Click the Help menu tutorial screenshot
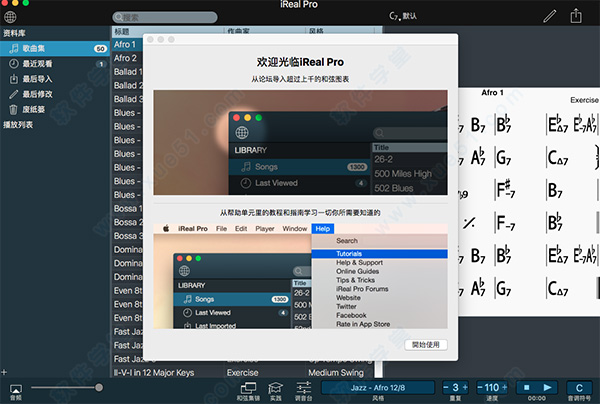Screen dimensions: 600x404 300,276
